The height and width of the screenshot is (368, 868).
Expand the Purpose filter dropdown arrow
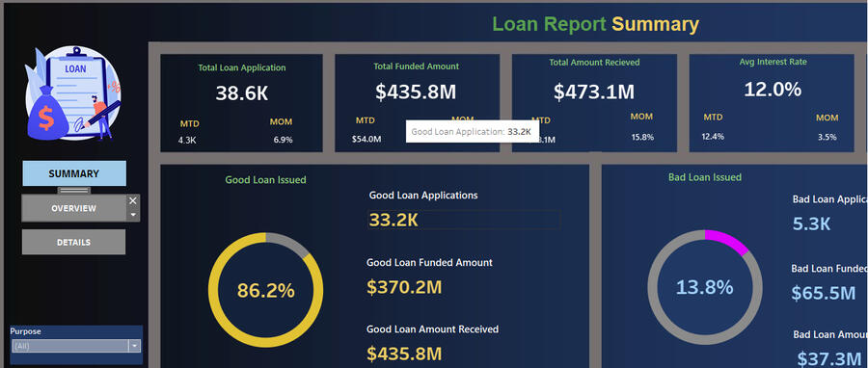pyautogui.click(x=134, y=346)
